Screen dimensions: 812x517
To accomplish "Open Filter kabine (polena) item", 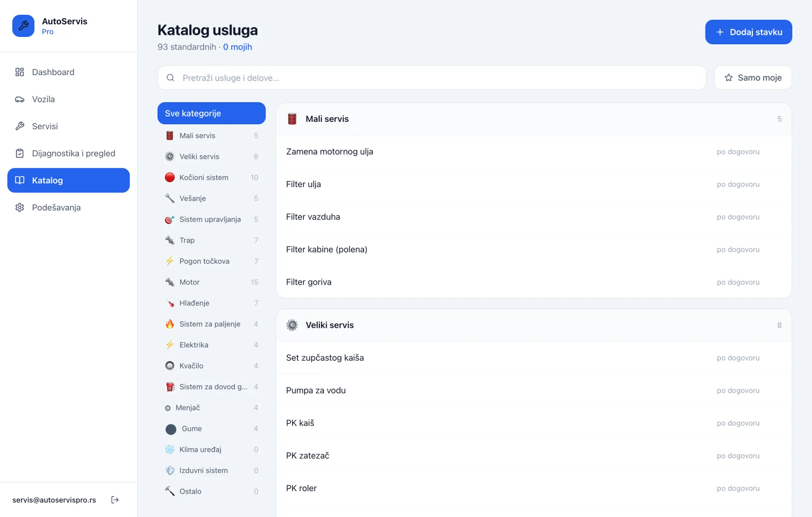I will tap(534, 249).
